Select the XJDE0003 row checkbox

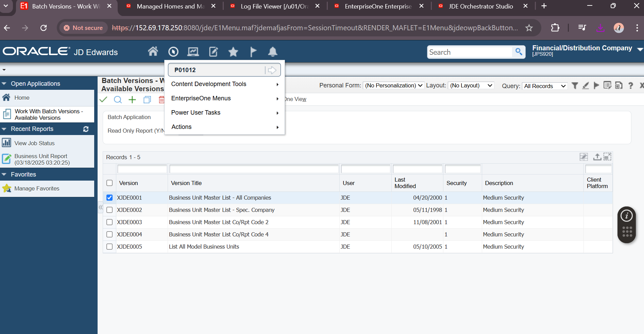(x=109, y=222)
